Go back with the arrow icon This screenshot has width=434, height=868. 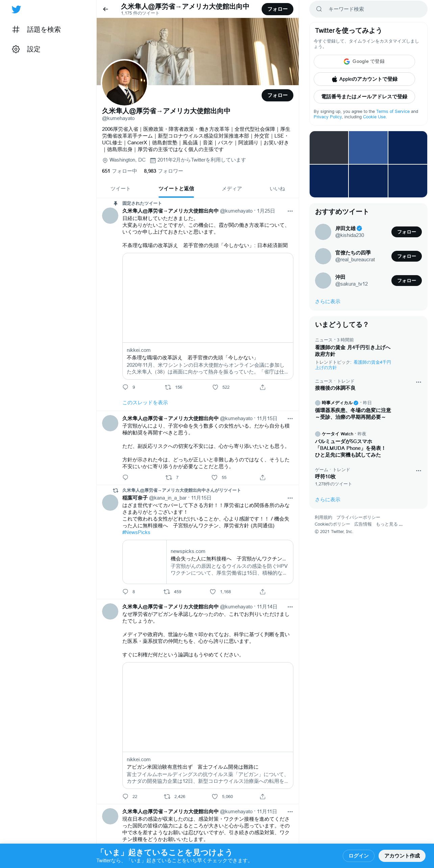(105, 9)
